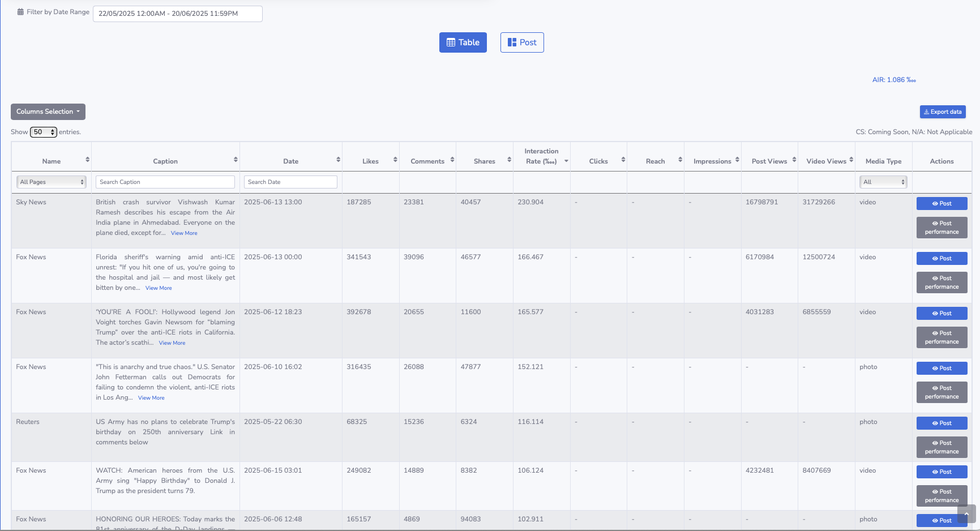The image size is (980, 531).
Task: Click video views value 31729266
Action: click(819, 202)
